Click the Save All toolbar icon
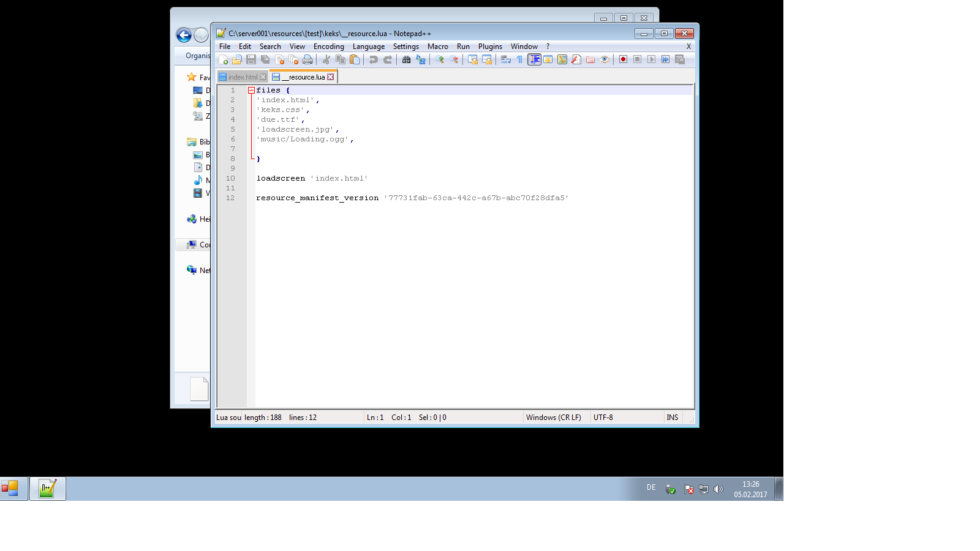The width and height of the screenshot is (980, 551). 265,59
